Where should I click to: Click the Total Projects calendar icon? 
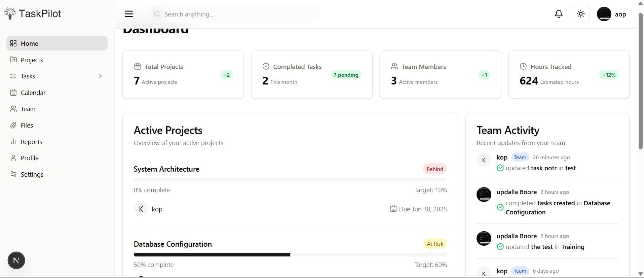[137, 66]
